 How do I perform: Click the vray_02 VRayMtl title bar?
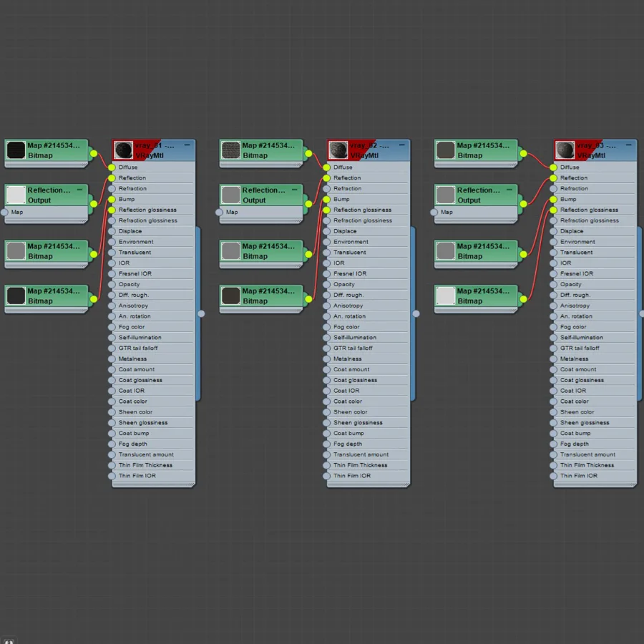click(x=369, y=150)
